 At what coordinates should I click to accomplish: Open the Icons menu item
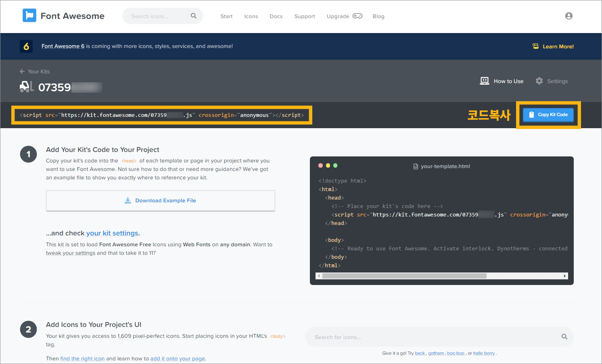tap(251, 17)
